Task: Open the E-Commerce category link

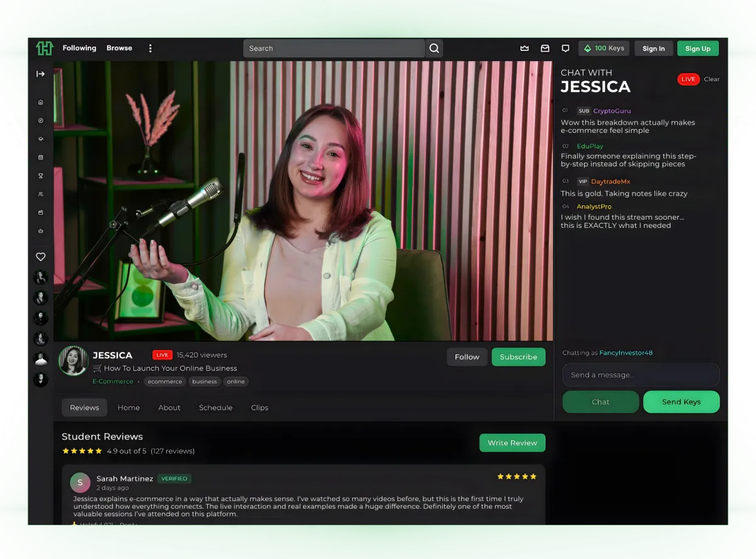Action: [113, 381]
